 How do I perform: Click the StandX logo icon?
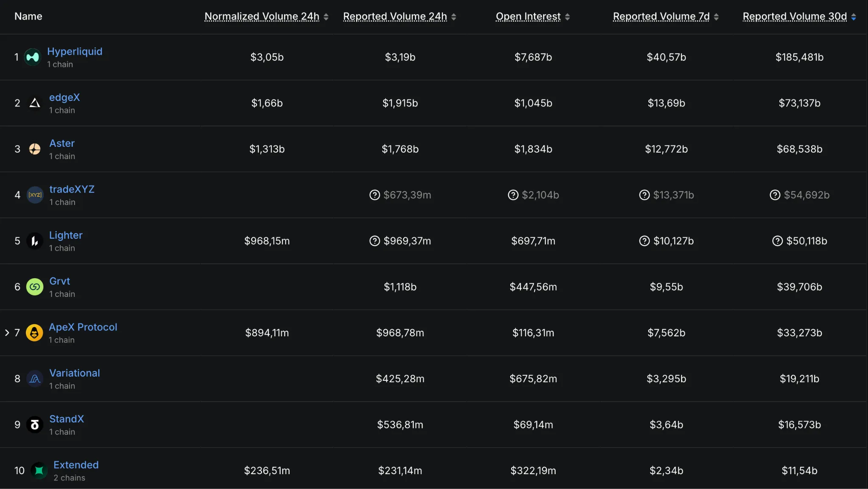pos(34,425)
